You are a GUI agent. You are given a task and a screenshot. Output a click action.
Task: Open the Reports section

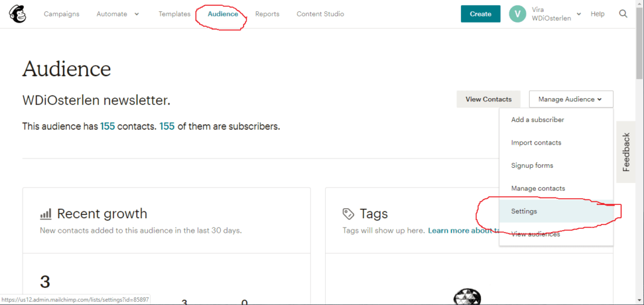click(x=267, y=14)
